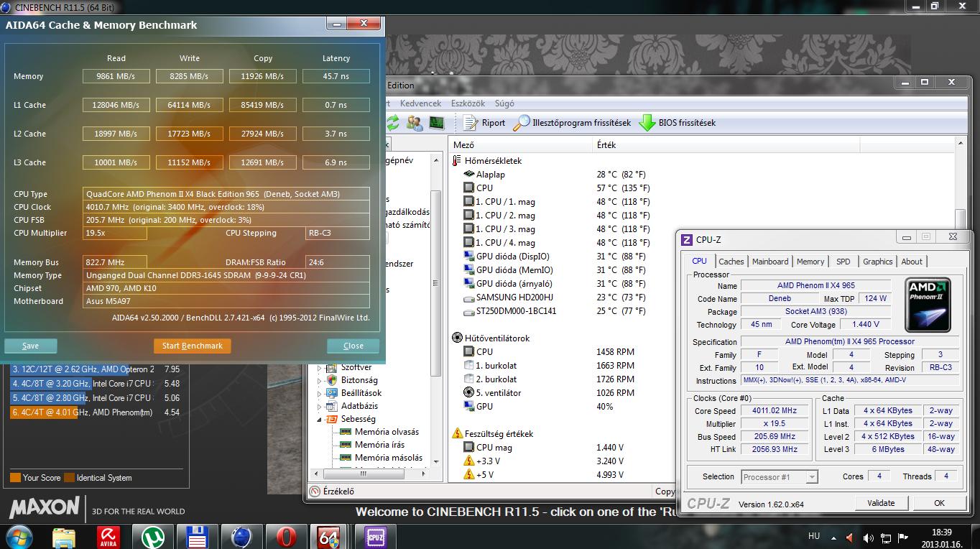Expand the Adatbázis tree node

click(320, 406)
